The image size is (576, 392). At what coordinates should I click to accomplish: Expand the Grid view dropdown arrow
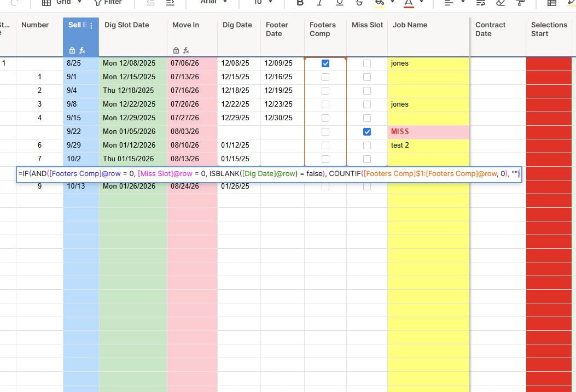pos(79,2)
